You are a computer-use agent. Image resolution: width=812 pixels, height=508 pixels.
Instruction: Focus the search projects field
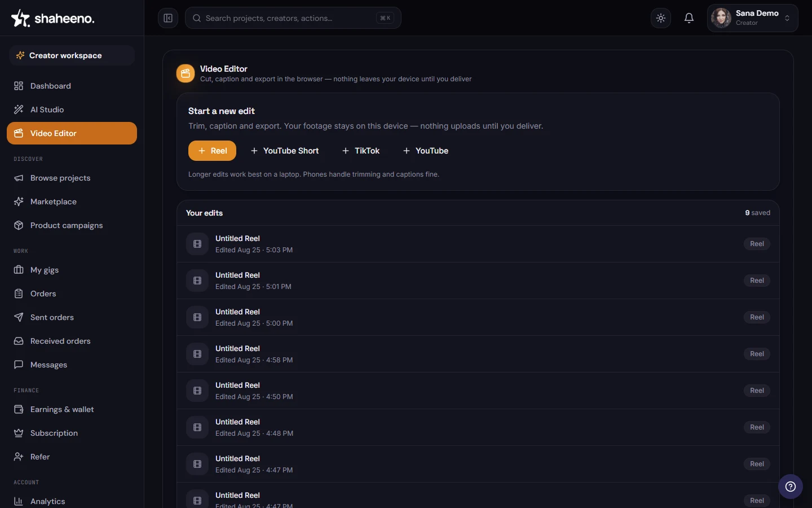(x=293, y=18)
